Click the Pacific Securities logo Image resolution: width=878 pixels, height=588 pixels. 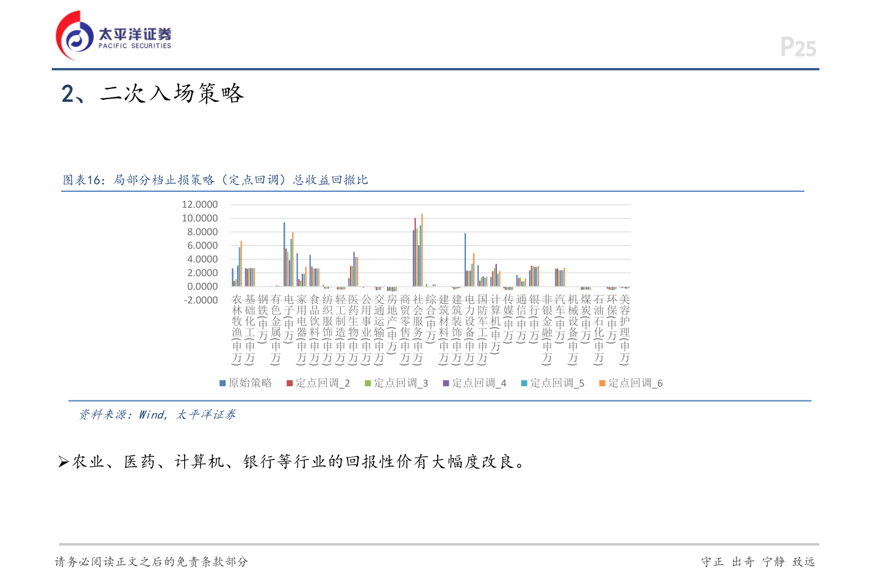tap(113, 35)
